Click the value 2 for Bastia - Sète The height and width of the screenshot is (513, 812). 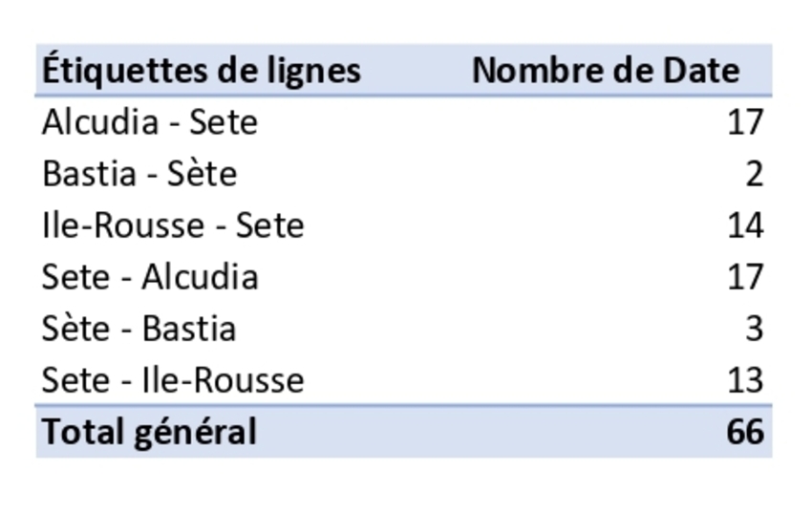pyautogui.click(x=754, y=174)
